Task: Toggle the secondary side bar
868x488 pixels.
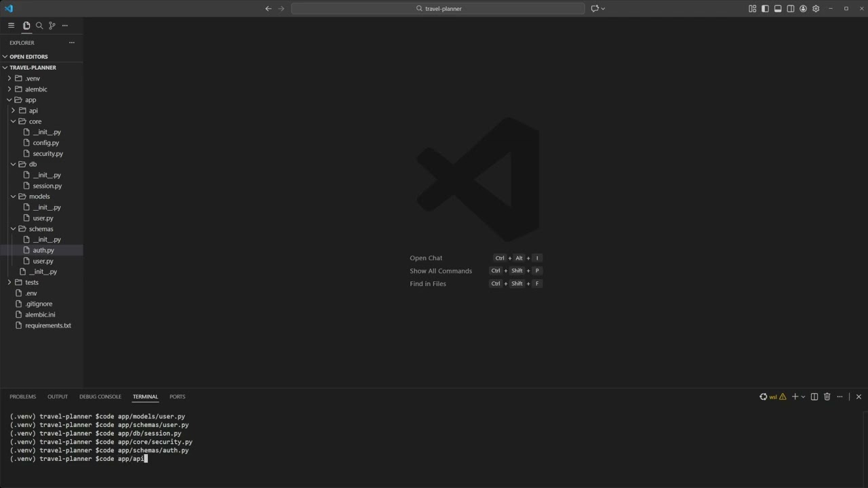Action: point(791,9)
